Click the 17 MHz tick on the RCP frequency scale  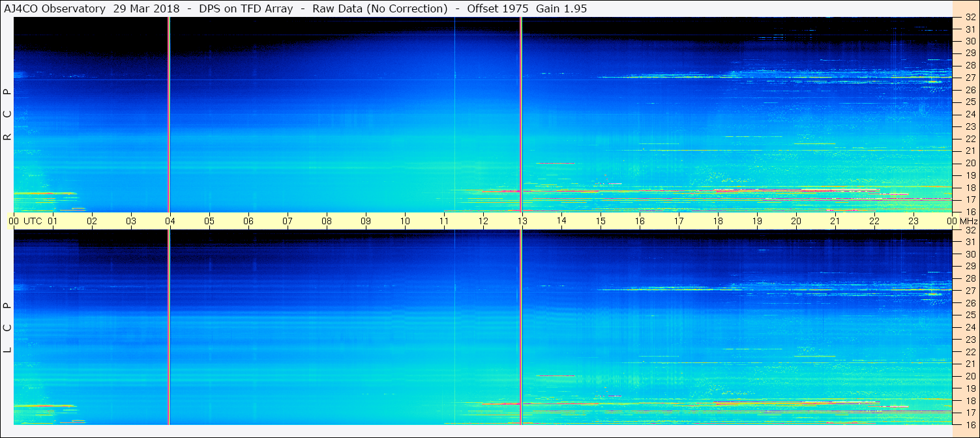[x=970, y=200]
